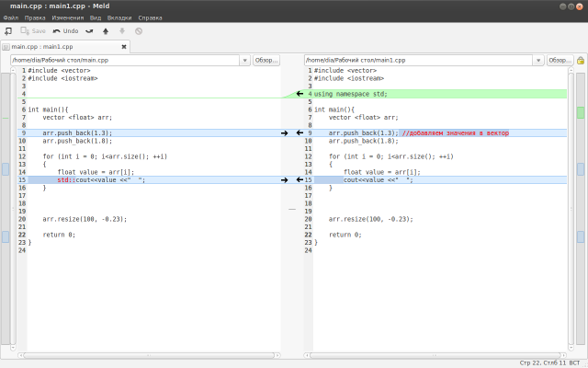This screenshot has width=588, height=368.
Task: Click '#include <vector>' in the right pane
Action: 345,71
